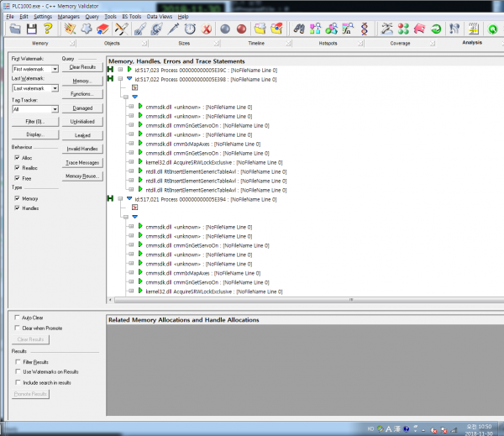Click the curved green arrow refresh icon
The height and width of the screenshot is (436, 504).
point(436,29)
